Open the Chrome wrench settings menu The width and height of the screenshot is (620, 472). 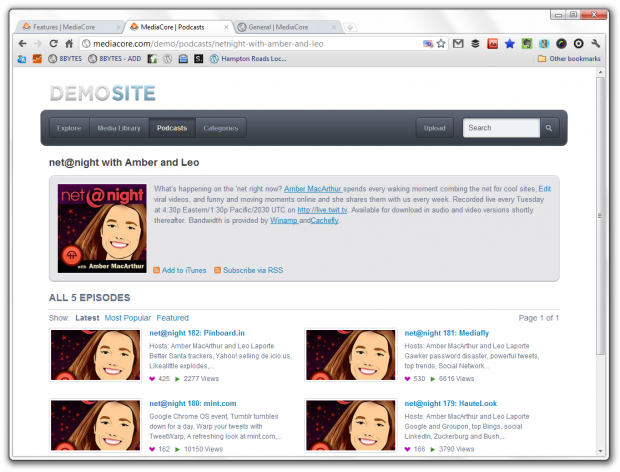click(x=595, y=43)
